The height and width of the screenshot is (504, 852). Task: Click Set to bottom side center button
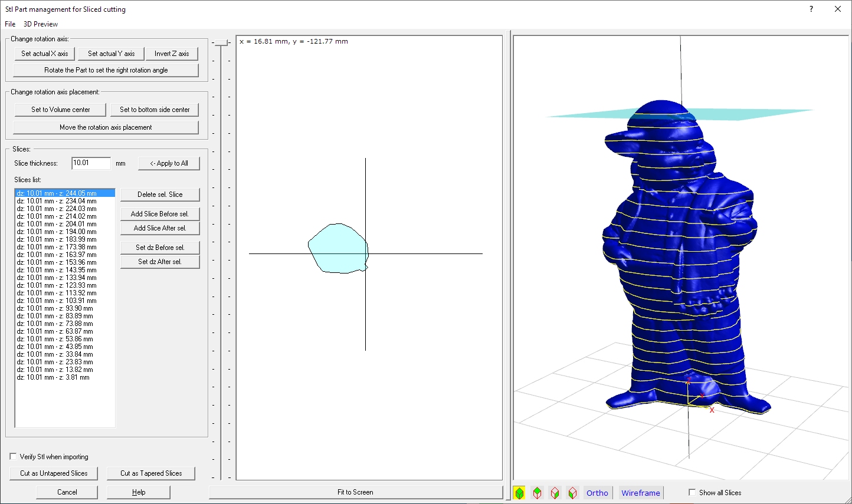155,110
